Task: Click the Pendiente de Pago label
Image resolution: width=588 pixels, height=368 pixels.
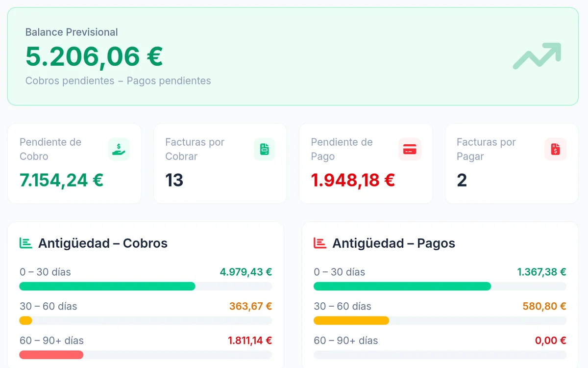Action: click(x=342, y=149)
